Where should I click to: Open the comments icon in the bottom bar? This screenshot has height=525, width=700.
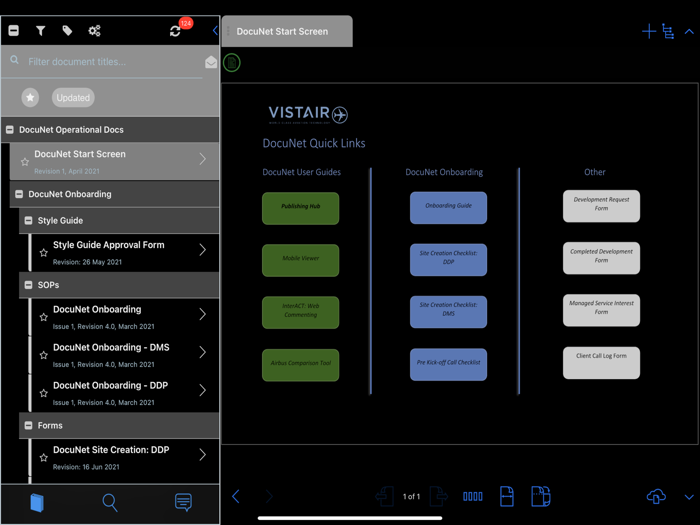click(x=183, y=503)
